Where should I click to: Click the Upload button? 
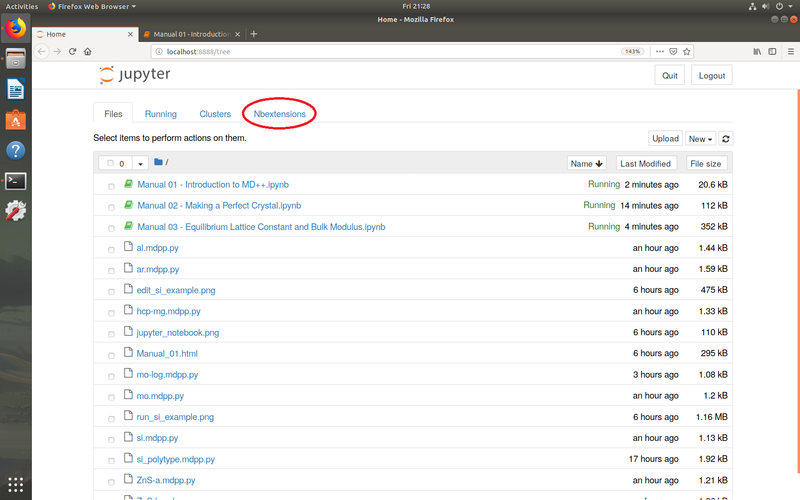[x=665, y=139]
